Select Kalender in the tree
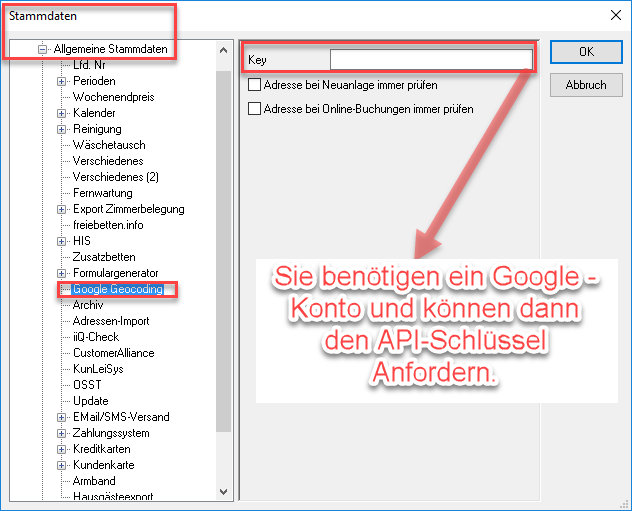 (x=94, y=113)
